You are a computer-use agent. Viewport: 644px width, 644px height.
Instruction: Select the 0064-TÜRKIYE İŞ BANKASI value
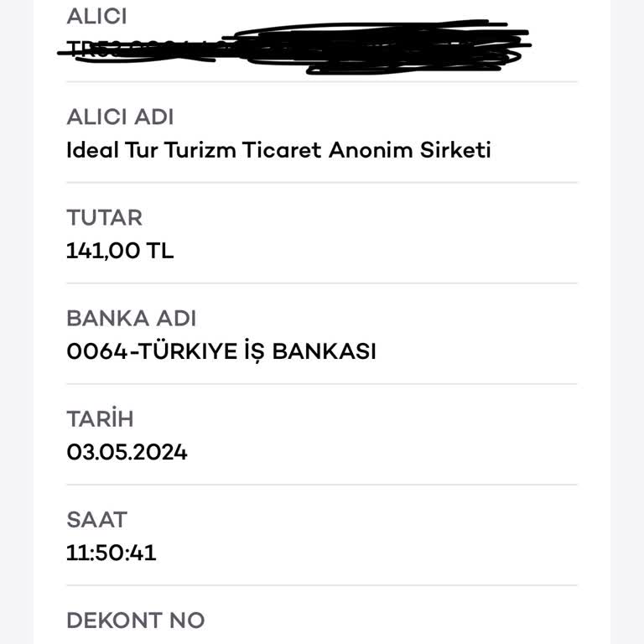pos(221,351)
